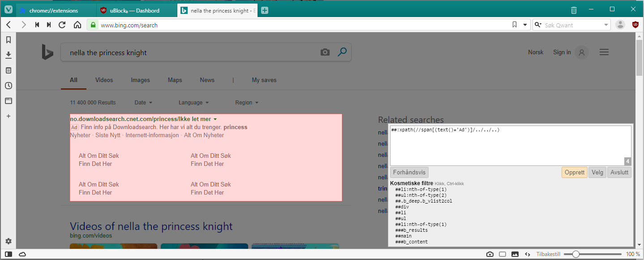This screenshot has height=260, width=644.
Task: Click the user profile avatar icon
Action: coord(620,25)
